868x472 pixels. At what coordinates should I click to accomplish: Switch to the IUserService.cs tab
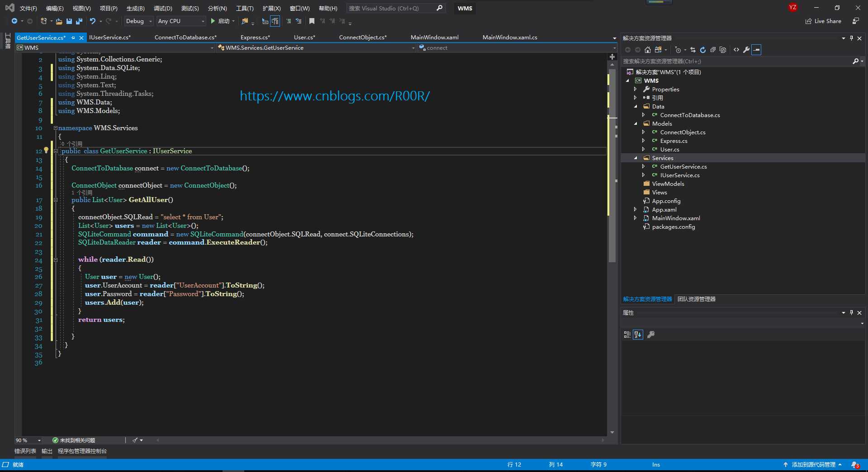pos(110,38)
